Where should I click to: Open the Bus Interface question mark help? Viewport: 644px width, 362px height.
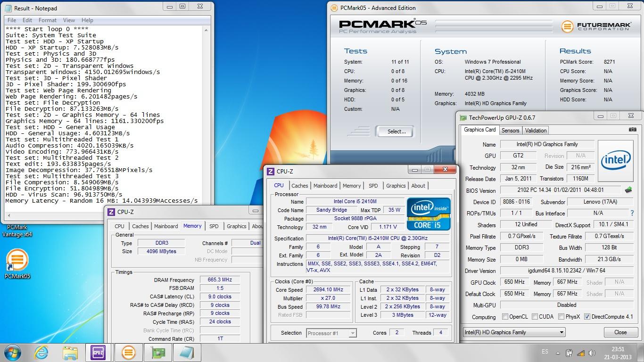point(632,213)
